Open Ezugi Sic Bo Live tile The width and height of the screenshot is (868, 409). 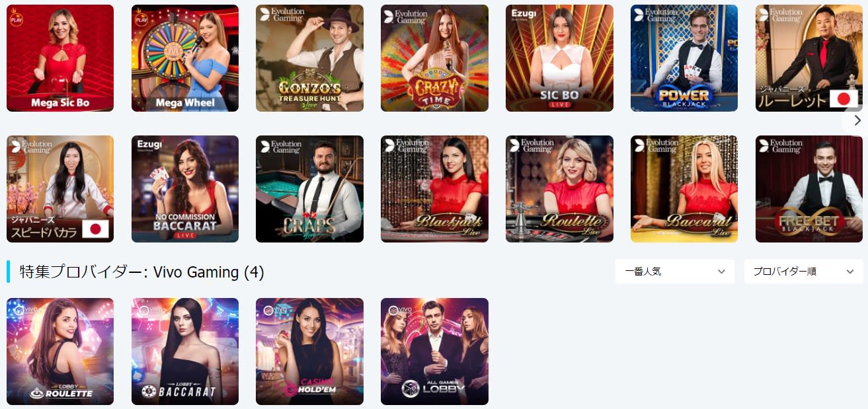tap(559, 58)
